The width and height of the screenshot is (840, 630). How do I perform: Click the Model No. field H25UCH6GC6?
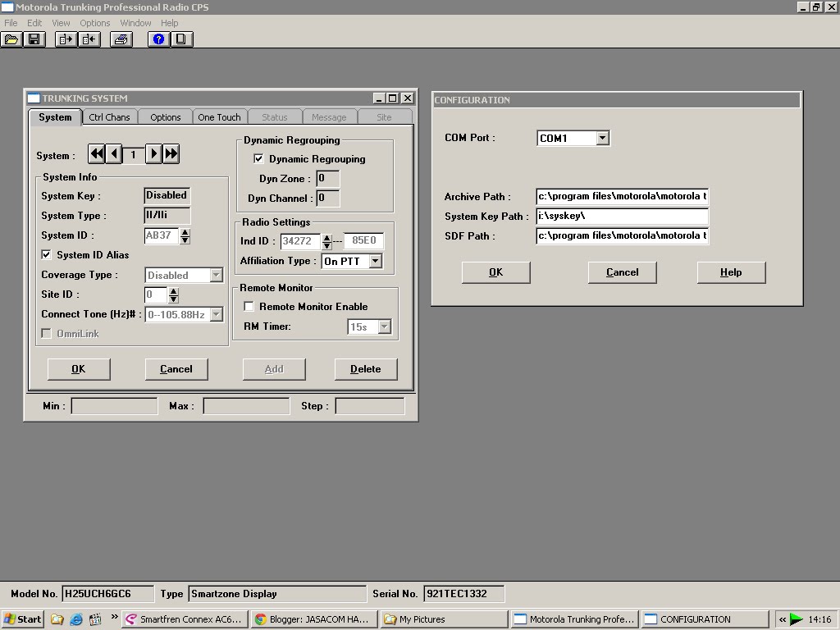[107, 594]
